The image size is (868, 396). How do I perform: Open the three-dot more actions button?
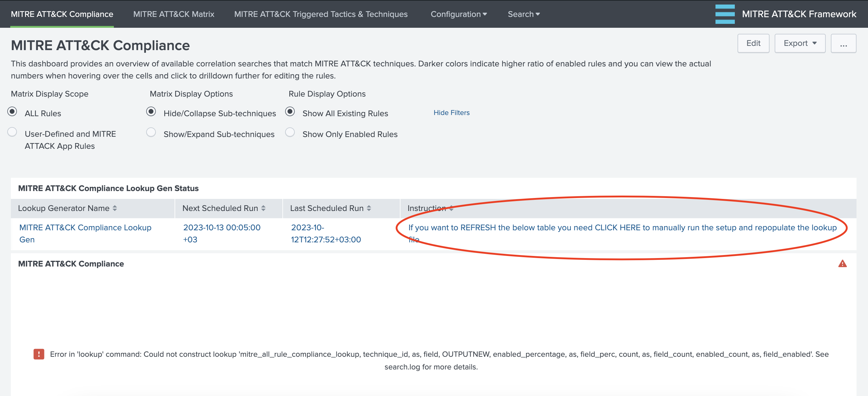pos(843,43)
